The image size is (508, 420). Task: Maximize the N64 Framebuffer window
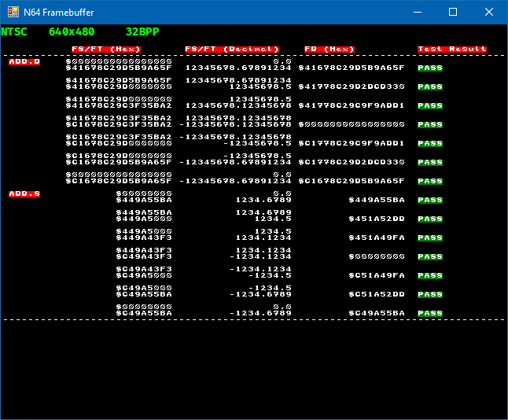(453, 12)
